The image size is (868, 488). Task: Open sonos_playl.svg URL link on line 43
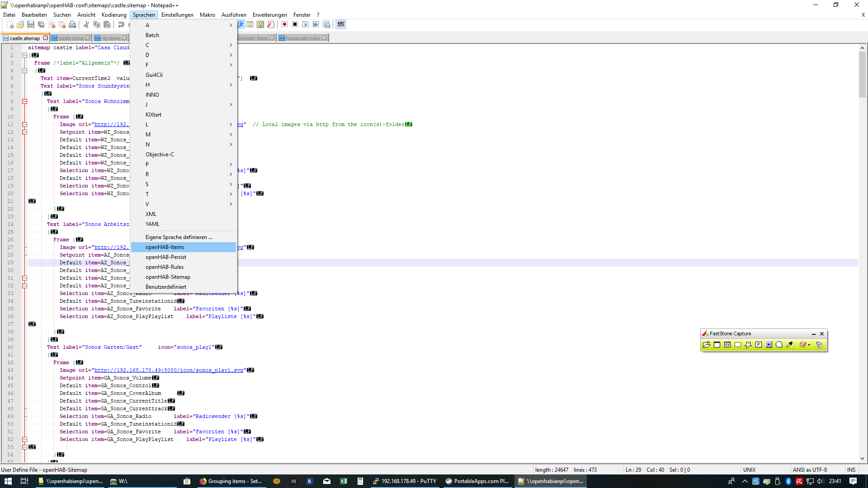click(169, 371)
